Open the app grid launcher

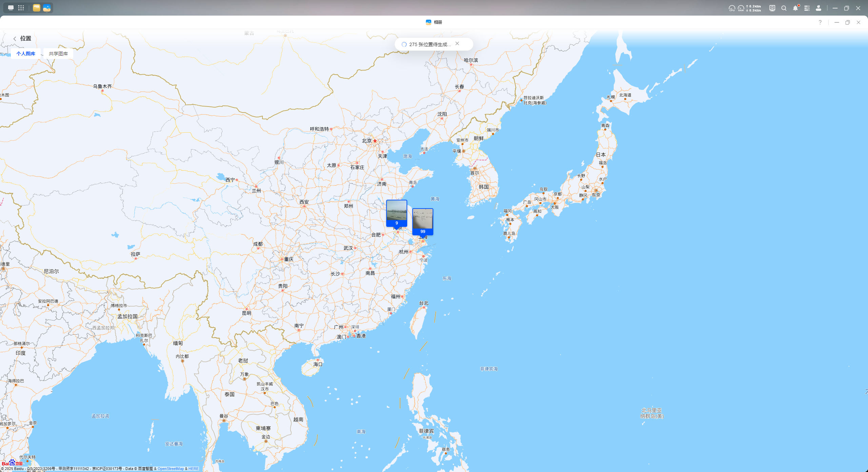(x=21, y=8)
